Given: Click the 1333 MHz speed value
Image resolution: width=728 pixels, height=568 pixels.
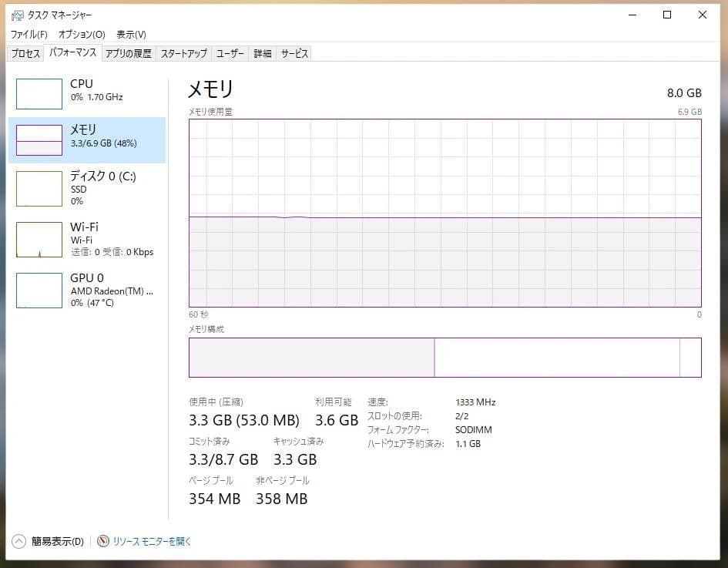Looking at the screenshot, I should (475, 402).
